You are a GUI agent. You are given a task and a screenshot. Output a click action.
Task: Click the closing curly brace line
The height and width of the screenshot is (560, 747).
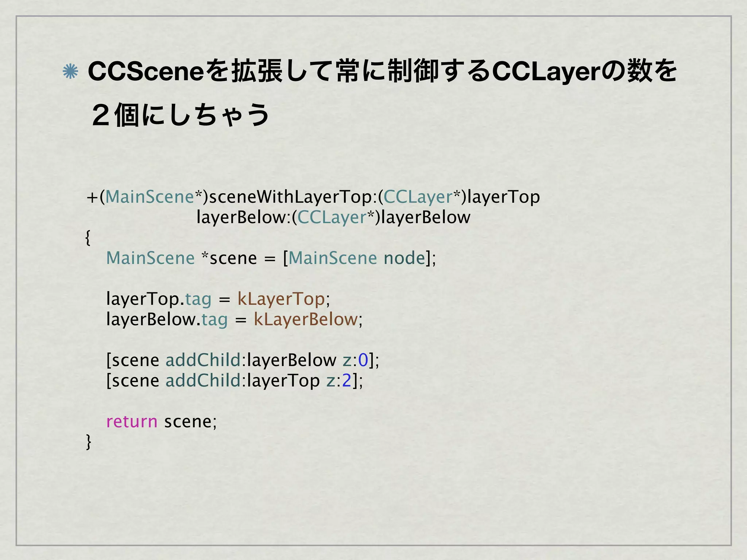click(88, 442)
